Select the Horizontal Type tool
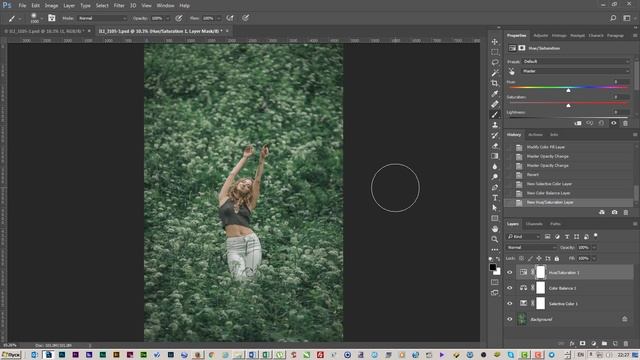This screenshot has height=360, width=640. pos(495,198)
